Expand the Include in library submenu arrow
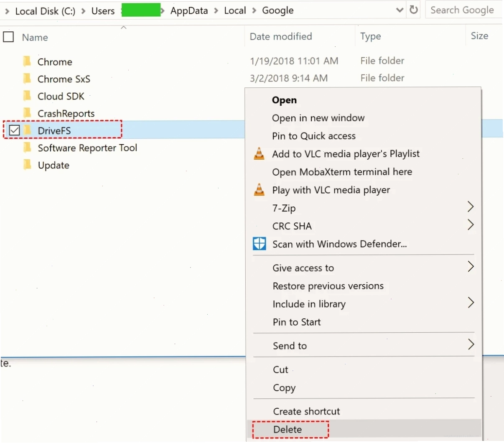 pos(471,303)
